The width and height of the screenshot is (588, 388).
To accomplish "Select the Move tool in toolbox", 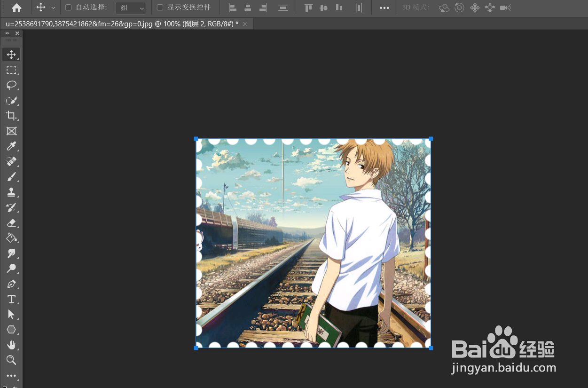I will pos(11,55).
